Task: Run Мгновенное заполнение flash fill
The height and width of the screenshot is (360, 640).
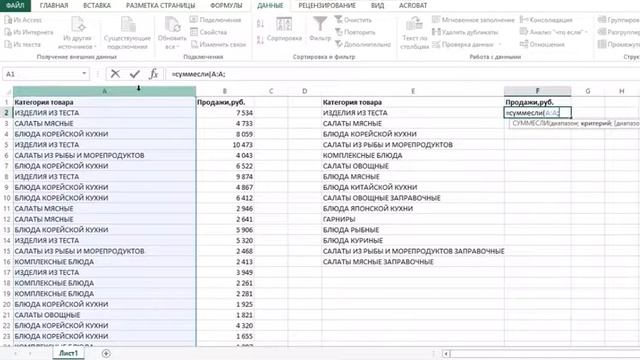Action: [473, 20]
